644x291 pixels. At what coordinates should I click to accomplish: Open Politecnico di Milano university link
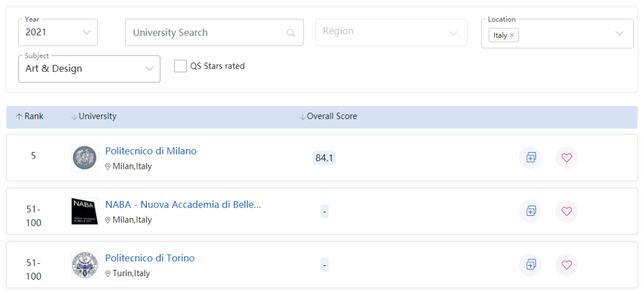pyautogui.click(x=150, y=151)
